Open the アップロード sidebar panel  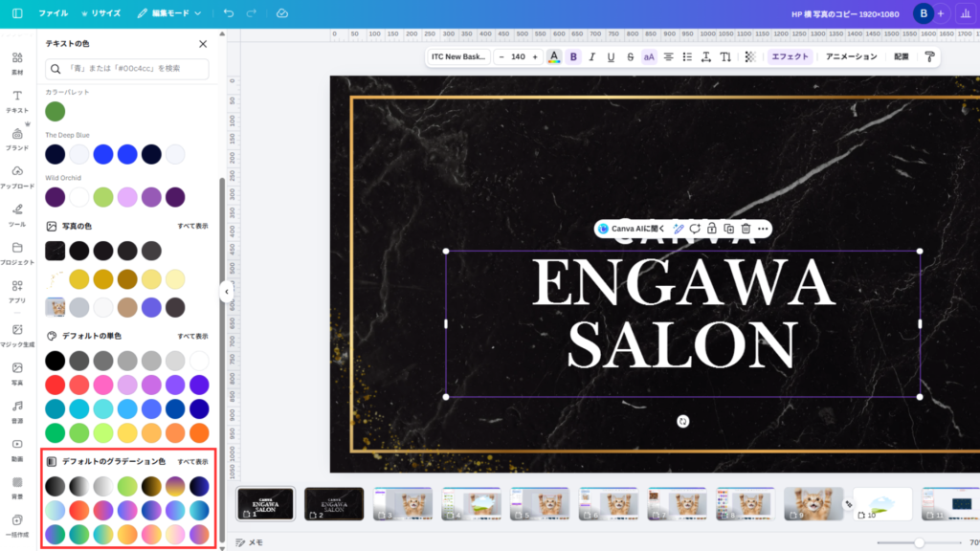click(17, 176)
